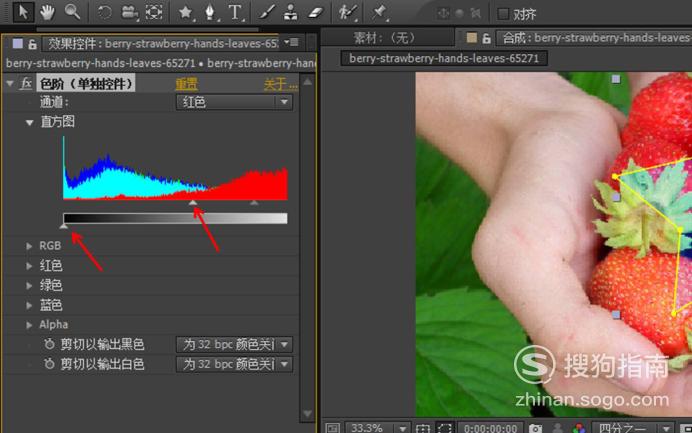692x433 pixels.
Task: Select the Clone Stamp tool
Action: point(290,12)
